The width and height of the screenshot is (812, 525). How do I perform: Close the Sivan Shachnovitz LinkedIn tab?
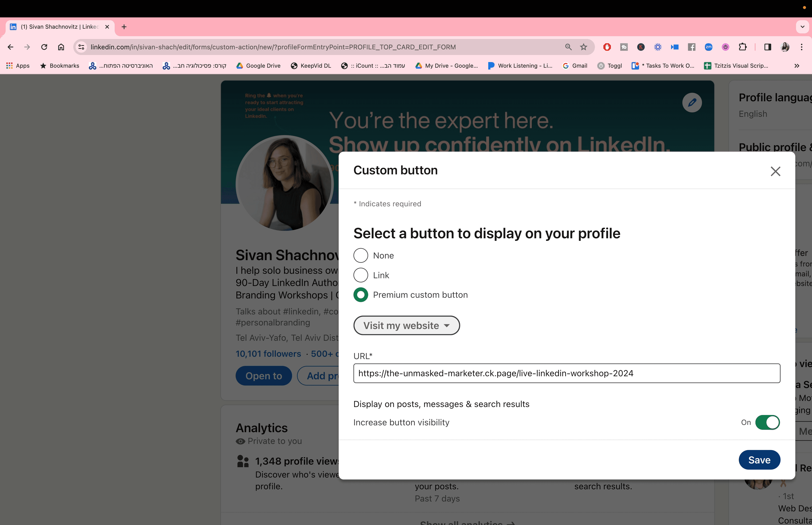pos(107,27)
